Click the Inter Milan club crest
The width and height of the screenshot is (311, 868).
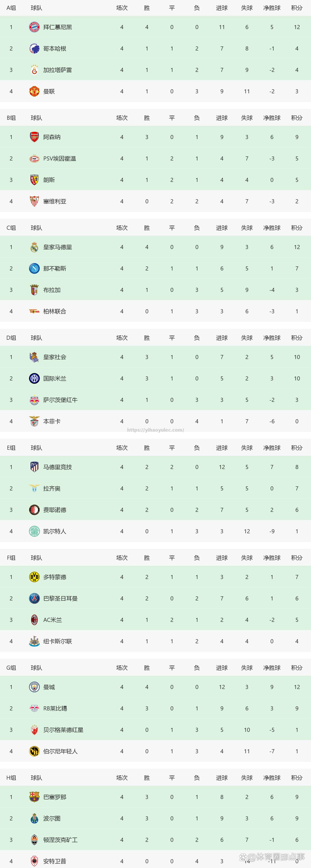click(34, 378)
